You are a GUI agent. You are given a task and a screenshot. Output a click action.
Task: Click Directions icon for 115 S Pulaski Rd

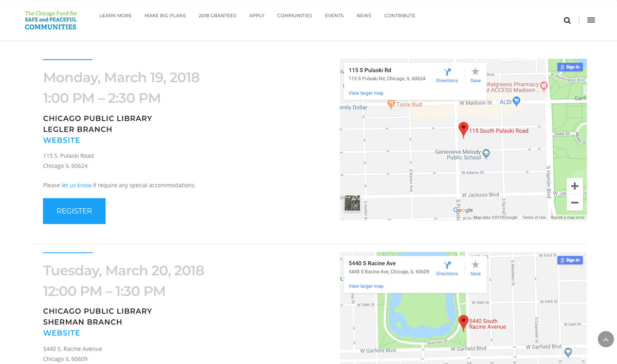click(447, 75)
